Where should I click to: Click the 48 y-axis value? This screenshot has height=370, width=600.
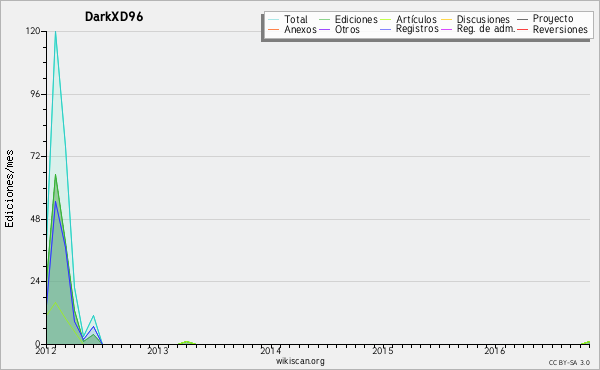click(x=35, y=219)
